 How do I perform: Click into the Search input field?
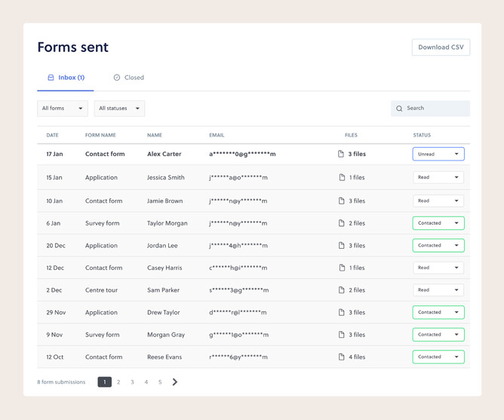coord(435,109)
